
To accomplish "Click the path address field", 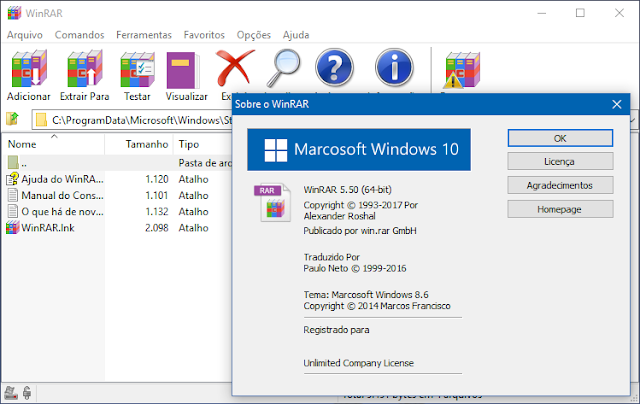I will [x=133, y=120].
